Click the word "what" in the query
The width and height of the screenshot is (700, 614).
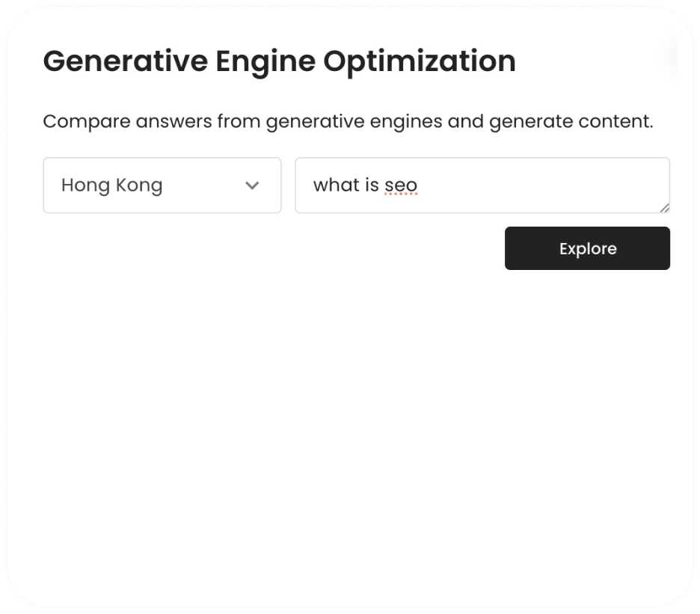coord(336,185)
